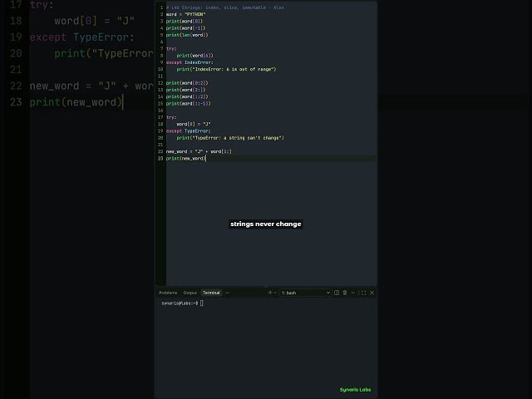532x399 pixels.
Task: Click the 'strings never change' caption
Action: (266, 224)
